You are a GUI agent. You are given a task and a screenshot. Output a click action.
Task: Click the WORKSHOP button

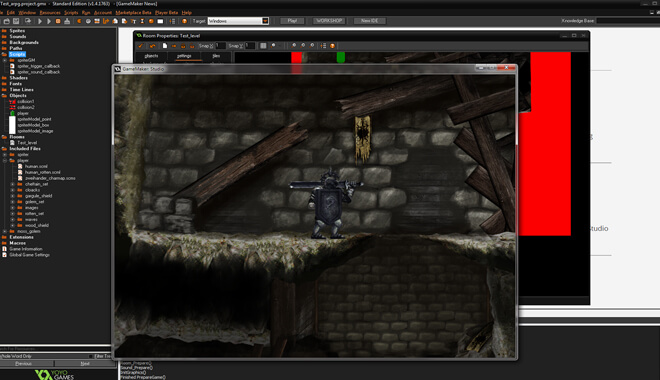[329, 21]
